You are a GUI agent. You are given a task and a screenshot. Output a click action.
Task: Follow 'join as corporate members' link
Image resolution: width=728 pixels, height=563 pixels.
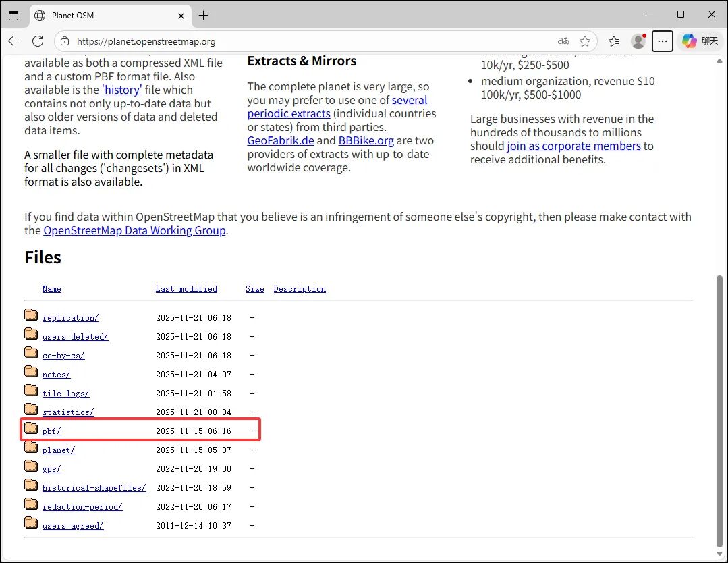573,146
